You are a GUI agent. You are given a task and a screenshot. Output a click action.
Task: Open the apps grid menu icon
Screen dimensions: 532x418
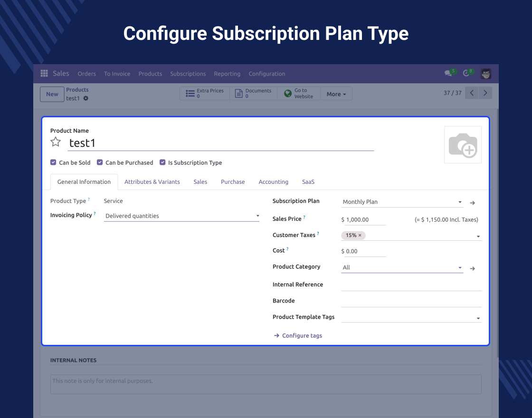[44, 73]
